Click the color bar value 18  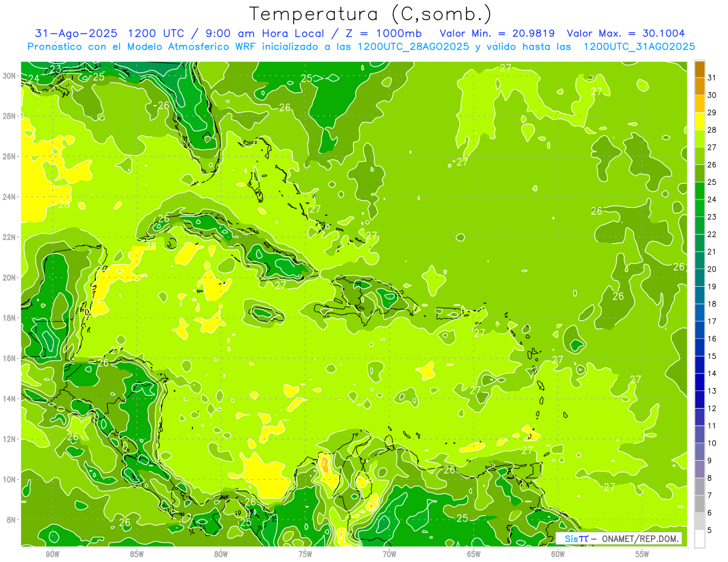(x=712, y=304)
